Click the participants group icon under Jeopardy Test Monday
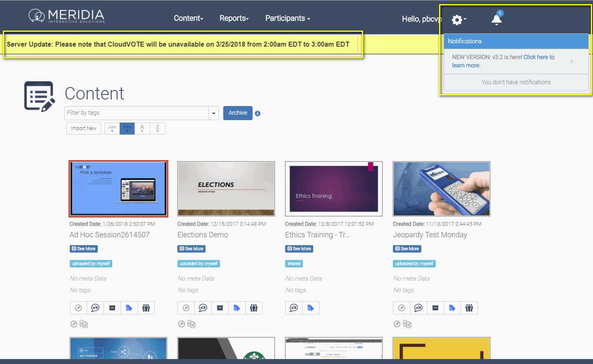Image resolution: width=593 pixels, height=364 pixels. pyautogui.click(x=469, y=308)
